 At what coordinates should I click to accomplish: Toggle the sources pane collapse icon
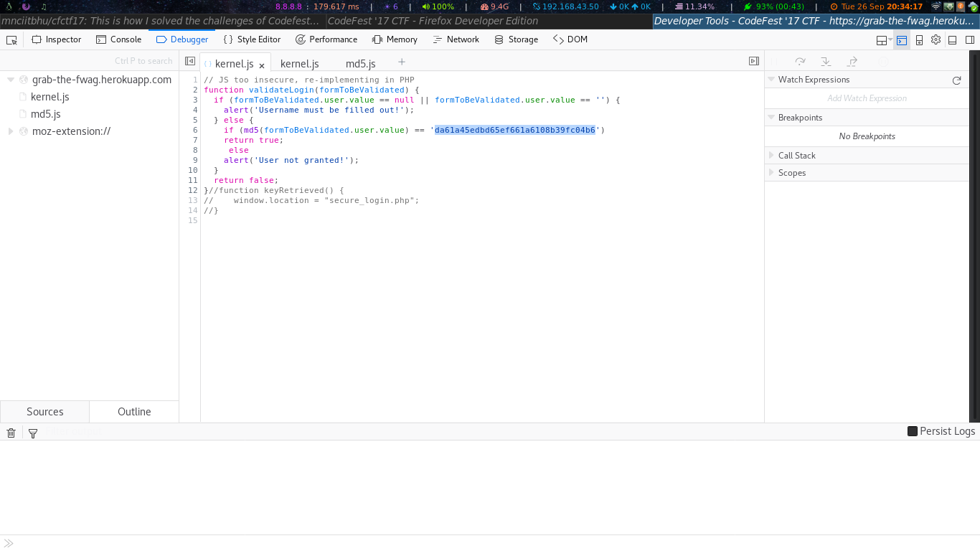(x=189, y=62)
